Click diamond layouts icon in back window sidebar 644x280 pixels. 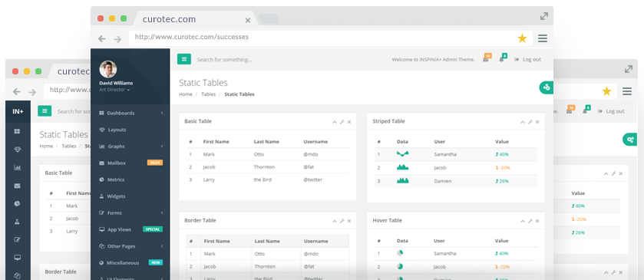click(17, 150)
